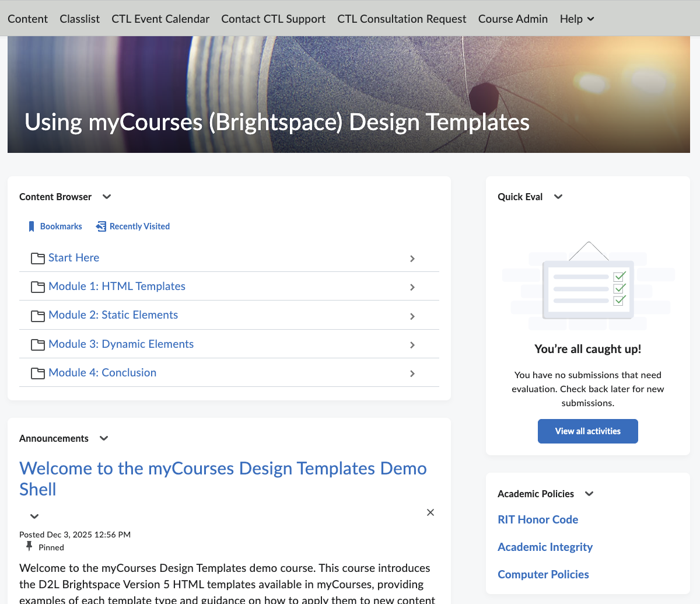The image size is (700, 604).
Task: Click the Announcements widget heading
Action: 54,438
